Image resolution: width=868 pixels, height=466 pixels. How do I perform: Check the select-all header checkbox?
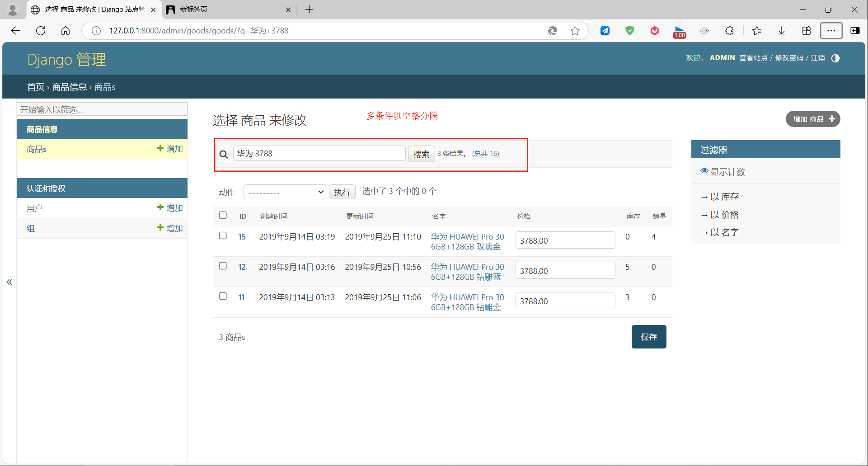[223, 215]
